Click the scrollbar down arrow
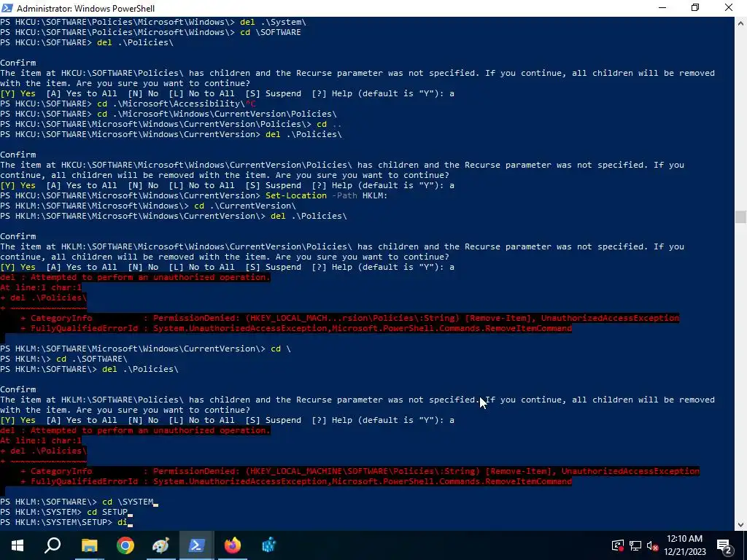747x560 pixels. [740, 525]
